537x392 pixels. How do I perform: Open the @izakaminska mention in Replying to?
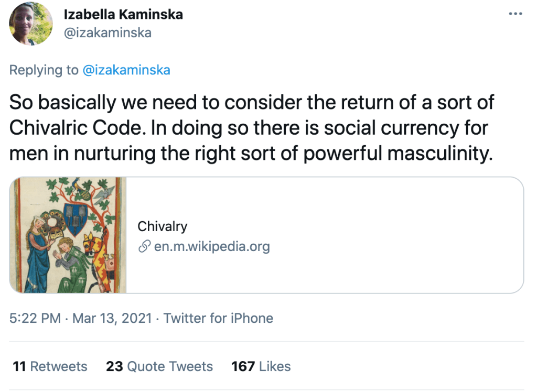point(126,70)
